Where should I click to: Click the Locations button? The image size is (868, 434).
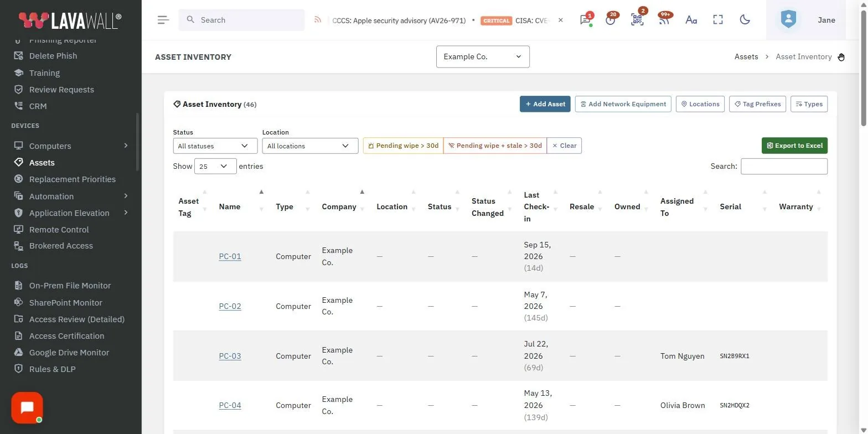tap(700, 104)
